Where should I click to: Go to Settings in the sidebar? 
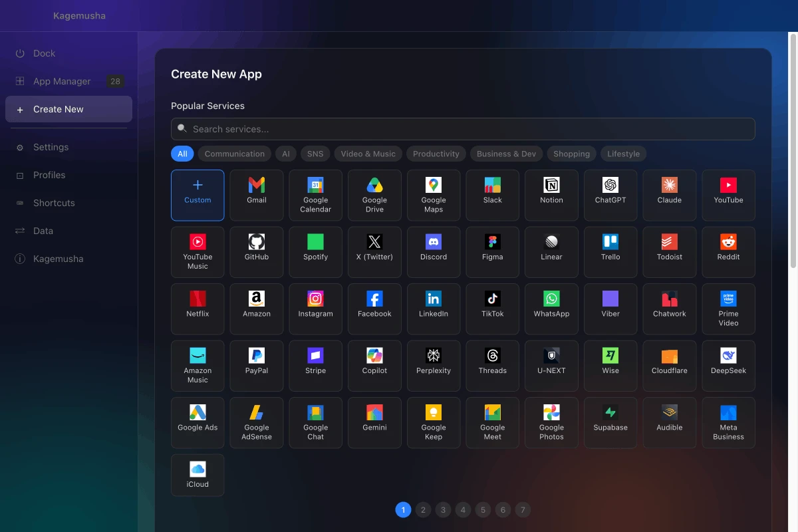[x=68, y=147]
